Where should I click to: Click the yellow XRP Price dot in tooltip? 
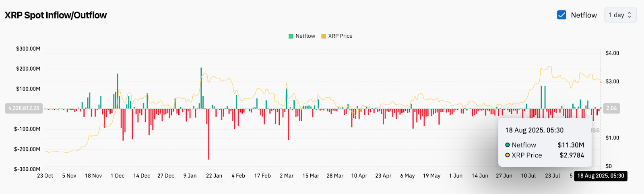pos(508,155)
